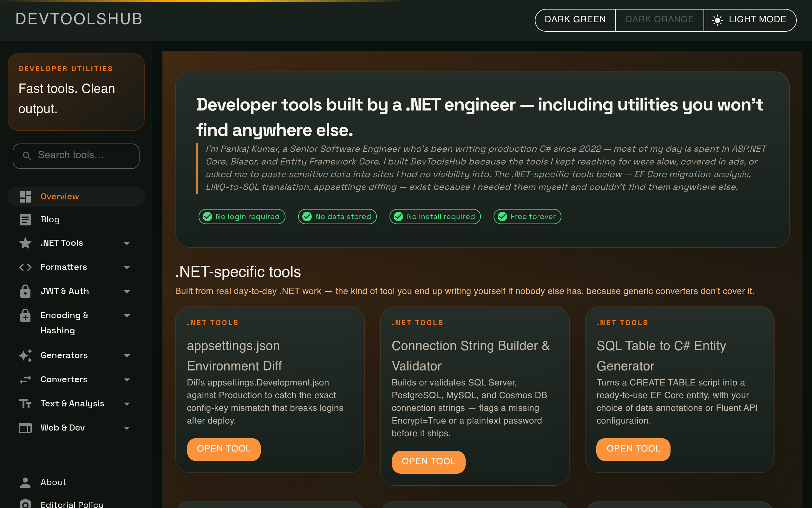Click the Converters swap arrows icon
The width and height of the screenshot is (812, 508).
click(25, 380)
